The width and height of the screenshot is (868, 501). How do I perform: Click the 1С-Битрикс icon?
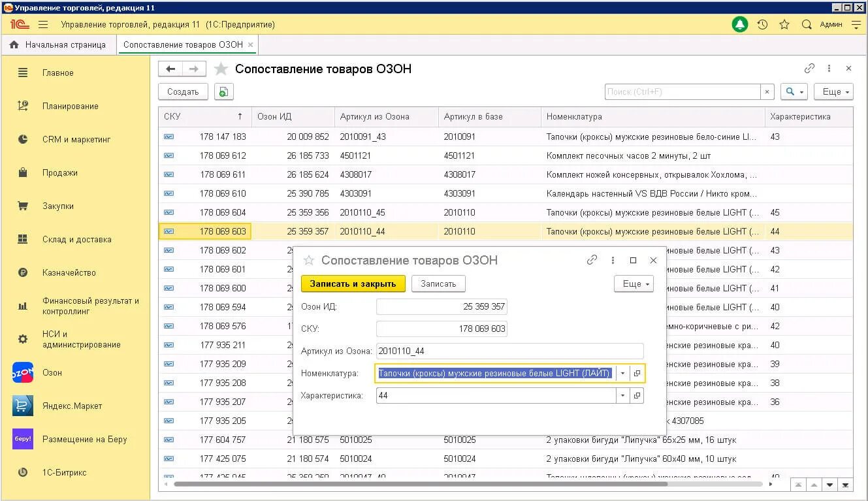click(x=23, y=472)
